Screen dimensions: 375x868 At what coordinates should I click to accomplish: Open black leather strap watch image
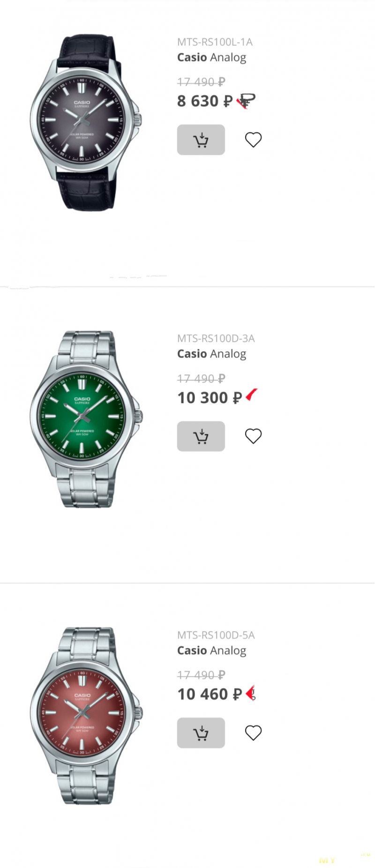tap(86, 122)
